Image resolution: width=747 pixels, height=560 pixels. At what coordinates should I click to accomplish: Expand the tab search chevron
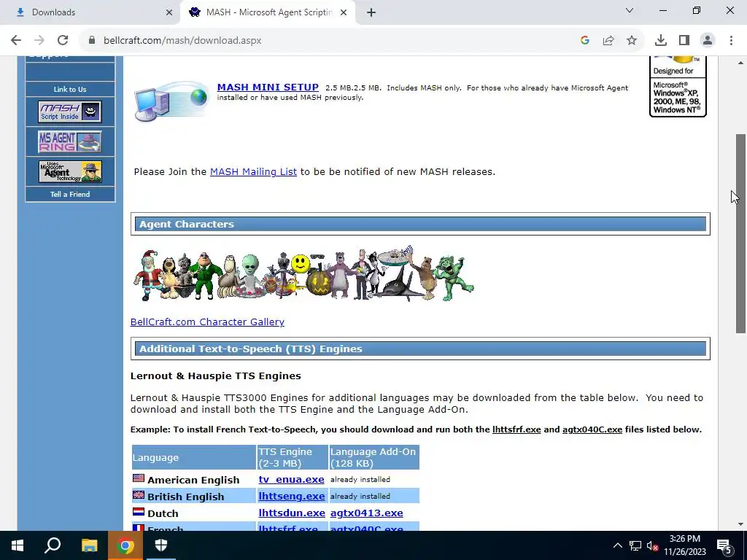(630, 10)
